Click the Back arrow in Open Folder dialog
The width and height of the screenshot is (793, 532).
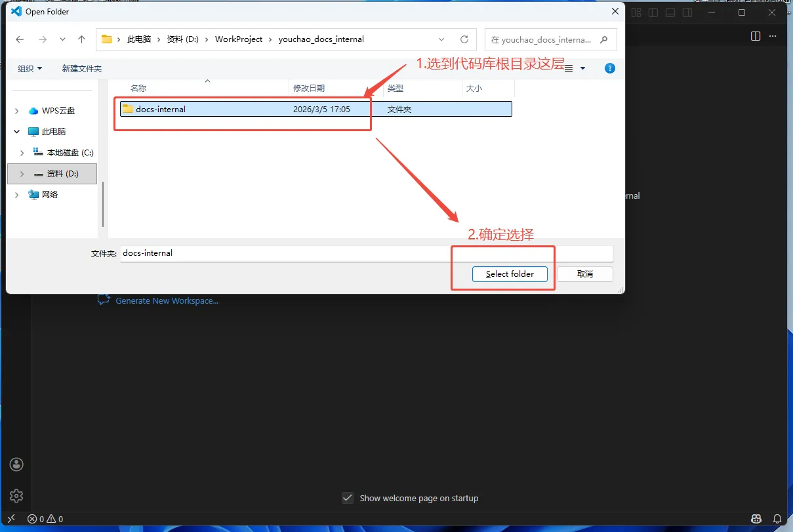[20, 39]
